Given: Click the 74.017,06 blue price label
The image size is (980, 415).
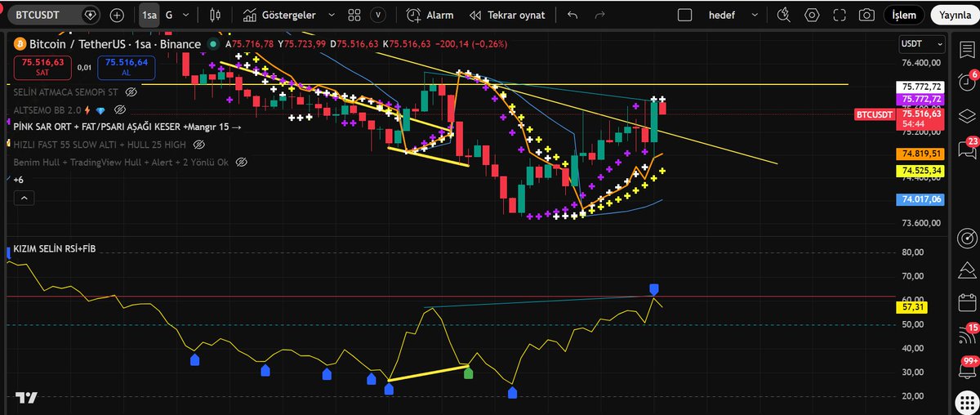Looking at the screenshot, I should click(921, 199).
